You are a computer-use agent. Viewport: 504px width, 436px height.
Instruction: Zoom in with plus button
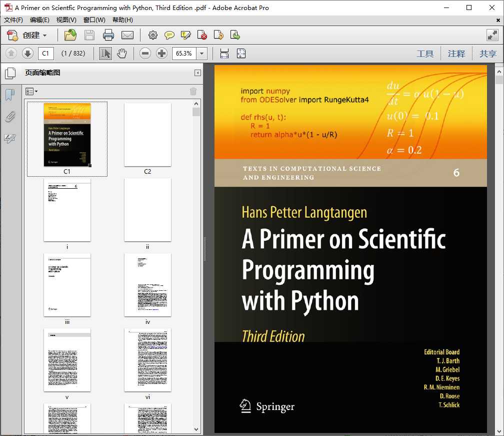(x=161, y=54)
